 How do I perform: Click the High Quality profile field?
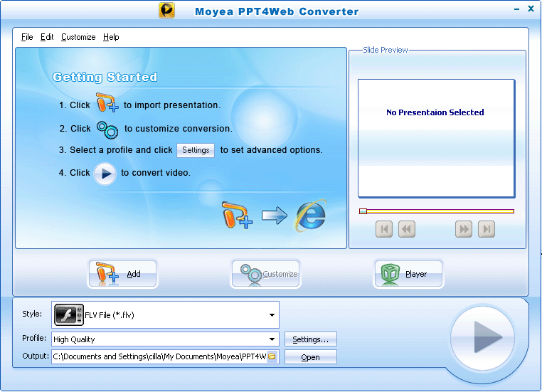(x=165, y=339)
